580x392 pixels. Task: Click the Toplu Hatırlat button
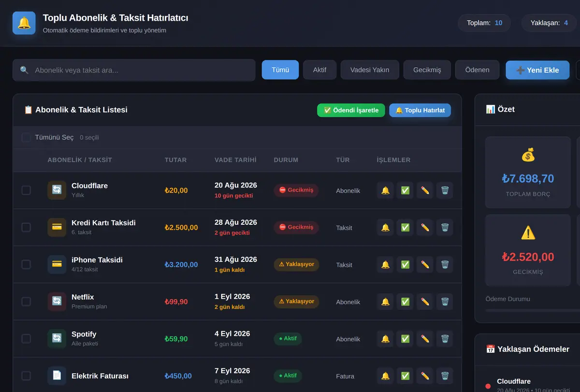tap(420, 110)
